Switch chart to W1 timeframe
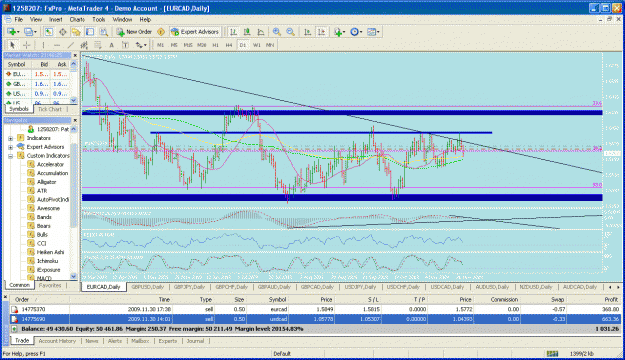 tap(257, 45)
